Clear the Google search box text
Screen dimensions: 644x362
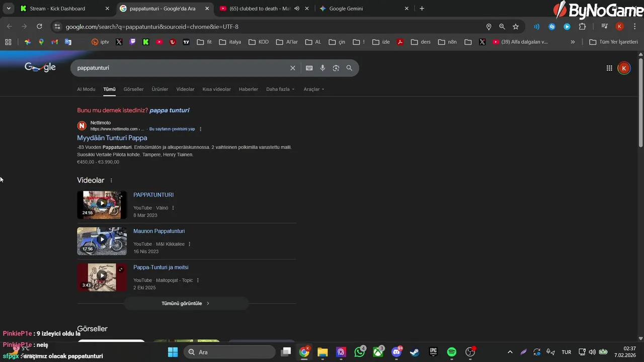[x=293, y=68]
